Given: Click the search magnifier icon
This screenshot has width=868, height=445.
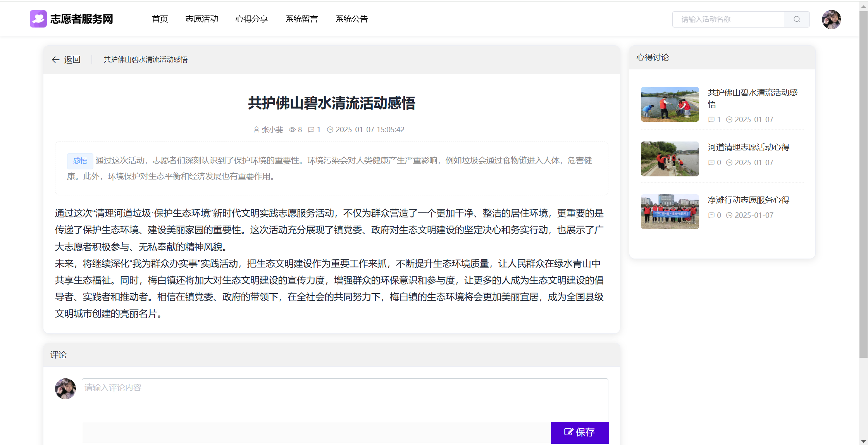Looking at the screenshot, I should (796, 19).
